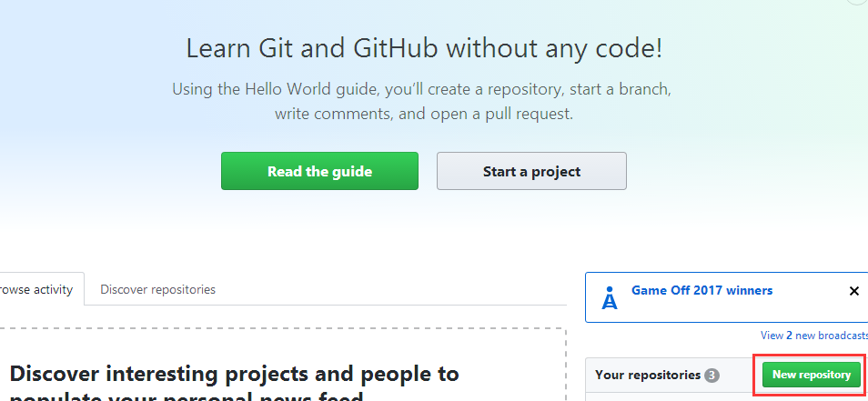Create a repo with New repository button
Screen dimensions: 868x401
pos(811,375)
